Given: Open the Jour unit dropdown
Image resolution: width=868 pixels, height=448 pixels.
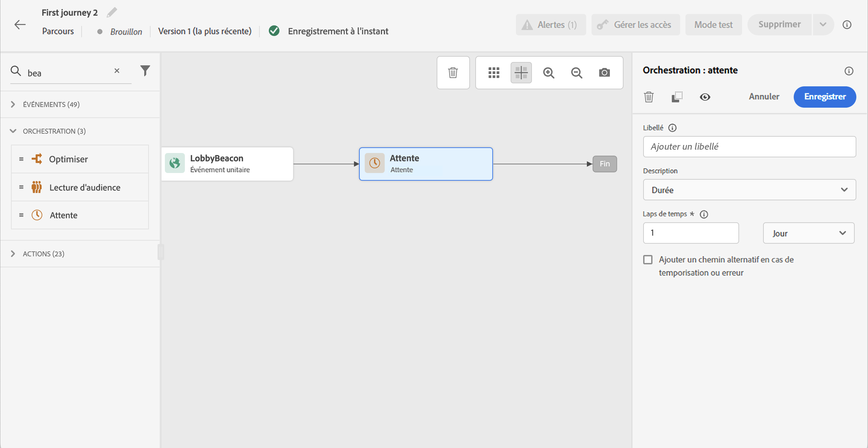Looking at the screenshot, I should tap(808, 233).
